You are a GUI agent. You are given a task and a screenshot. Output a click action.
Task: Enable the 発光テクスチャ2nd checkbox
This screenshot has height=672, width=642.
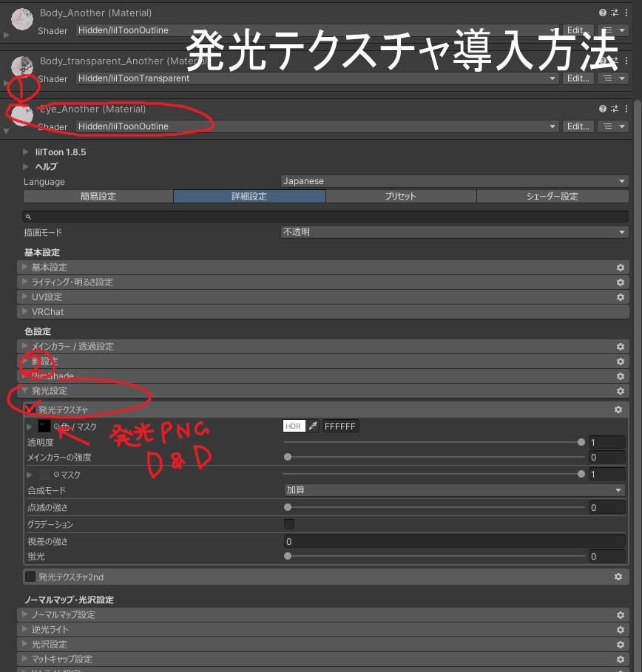click(30, 577)
